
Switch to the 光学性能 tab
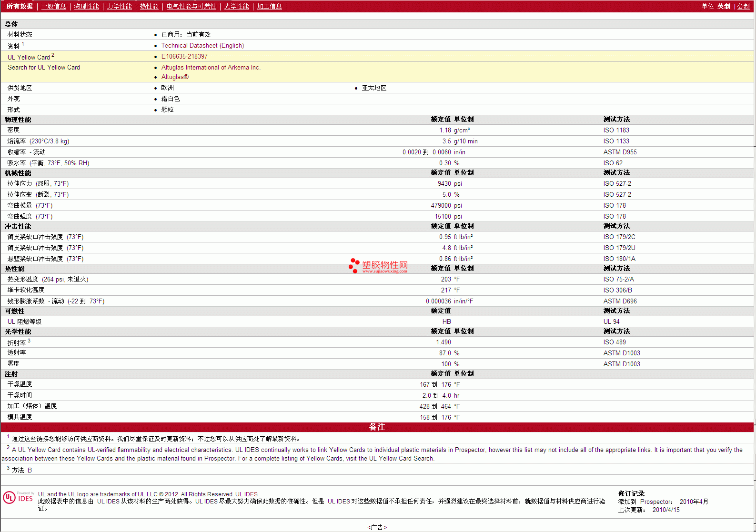[236, 7]
